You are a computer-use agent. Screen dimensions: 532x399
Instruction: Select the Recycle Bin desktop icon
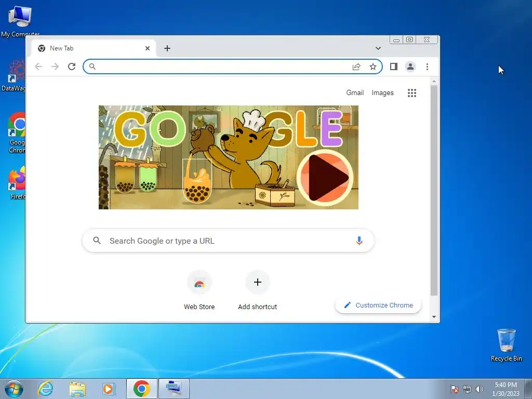coord(506,345)
